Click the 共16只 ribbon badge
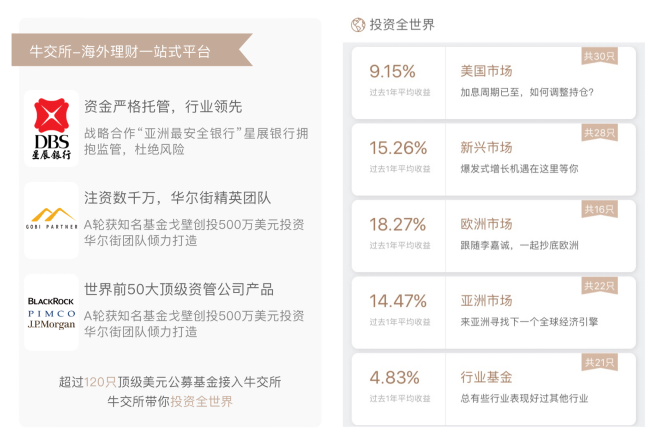Viewport: 657px width, 440px height. click(x=599, y=209)
